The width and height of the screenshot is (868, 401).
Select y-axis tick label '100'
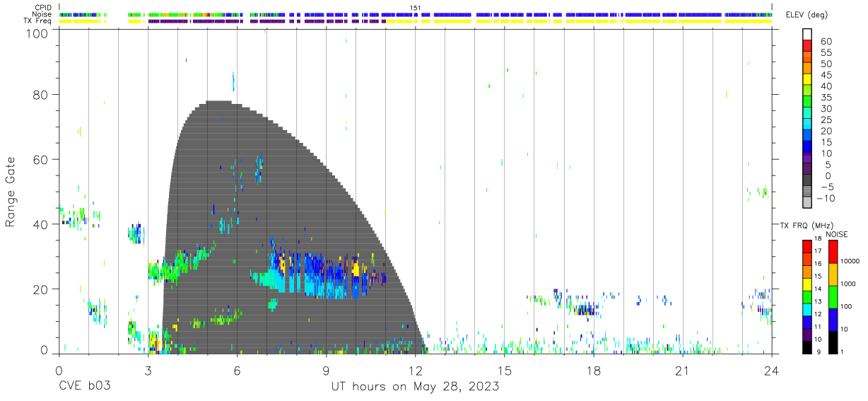point(37,33)
